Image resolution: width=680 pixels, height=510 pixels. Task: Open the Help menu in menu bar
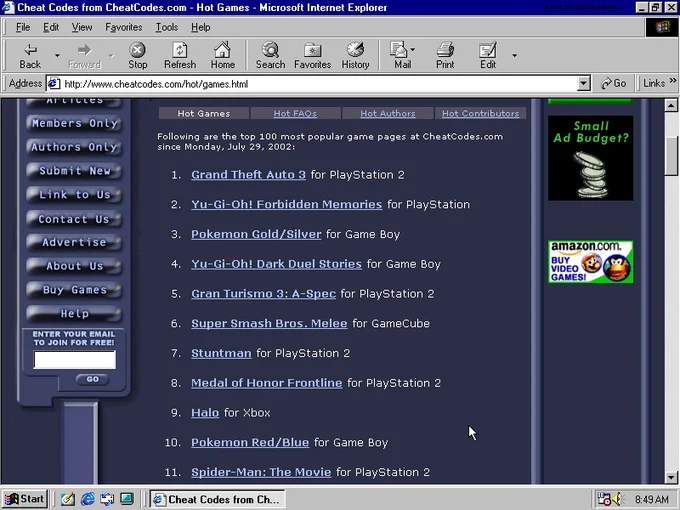[x=200, y=27]
